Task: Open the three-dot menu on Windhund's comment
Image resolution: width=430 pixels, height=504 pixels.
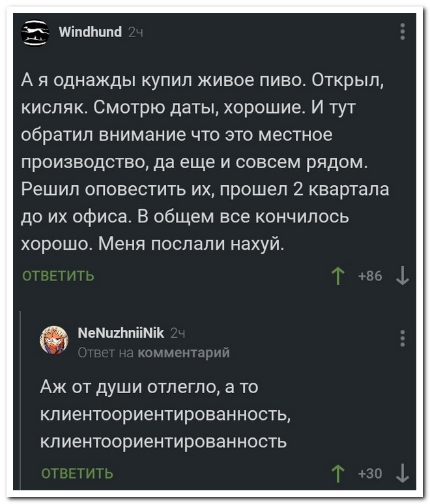Action: point(403,31)
